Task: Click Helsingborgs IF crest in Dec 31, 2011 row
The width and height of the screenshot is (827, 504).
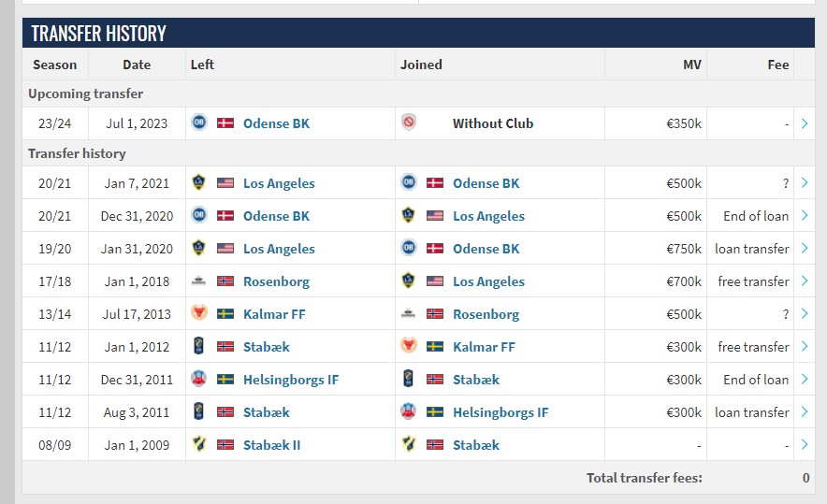Action: [x=199, y=379]
